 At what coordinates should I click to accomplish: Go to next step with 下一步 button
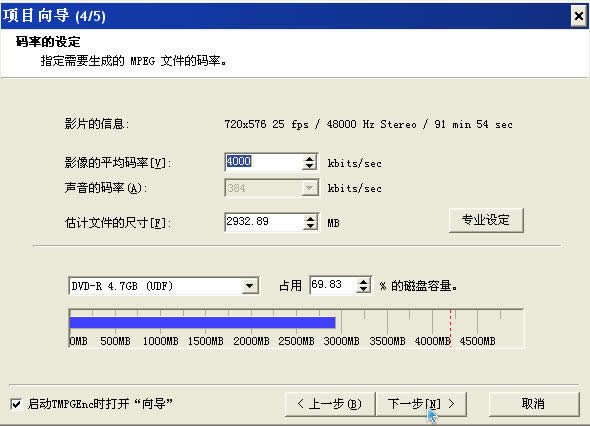coord(421,404)
